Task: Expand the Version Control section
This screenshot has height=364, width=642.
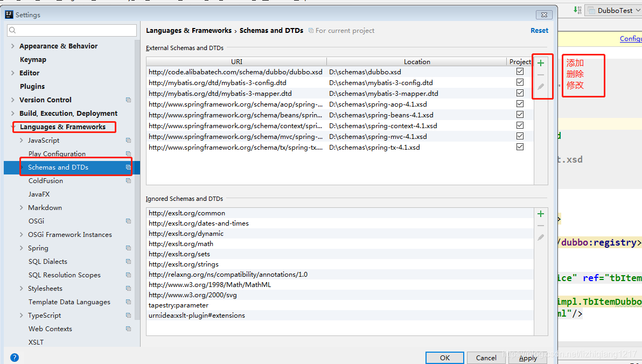Action: [13, 100]
